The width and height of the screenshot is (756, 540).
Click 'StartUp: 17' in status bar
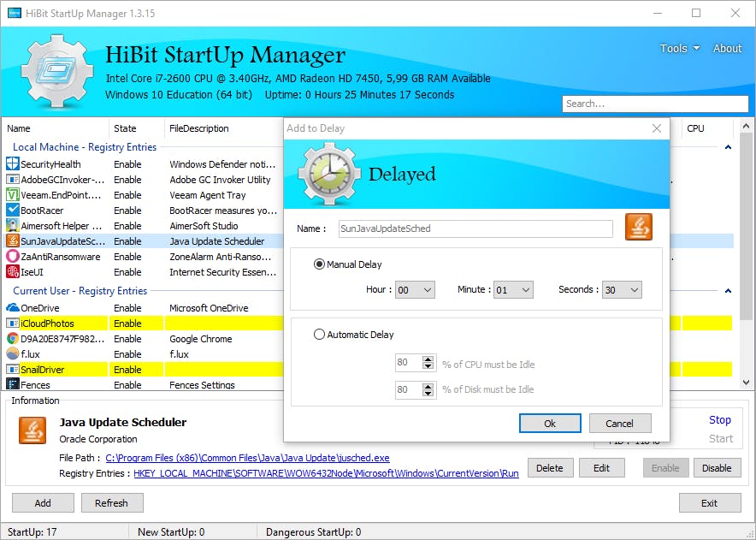32,531
